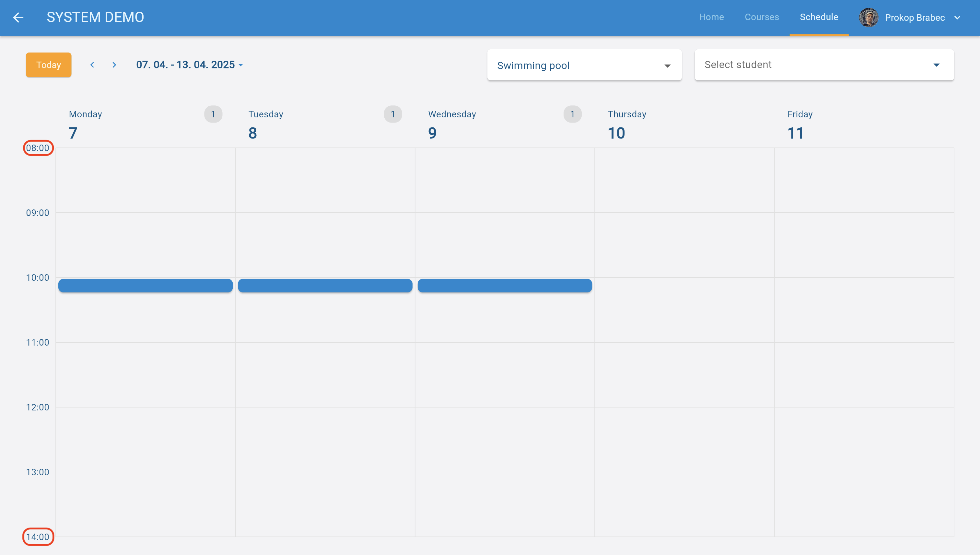
Task: Open the Swimming pool dropdown
Action: coord(584,65)
